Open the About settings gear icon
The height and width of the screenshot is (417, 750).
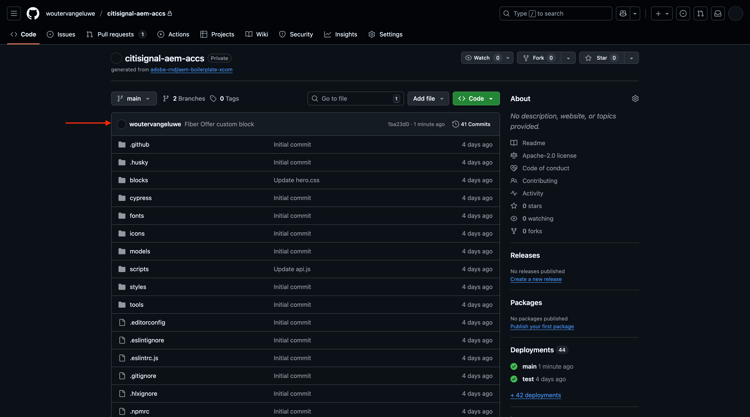tap(635, 99)
